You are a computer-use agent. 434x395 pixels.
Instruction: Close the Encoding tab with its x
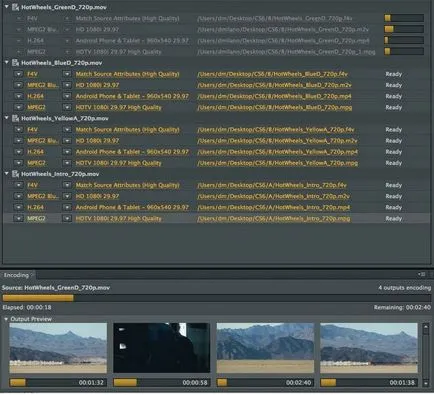click(x=32, y=275)
